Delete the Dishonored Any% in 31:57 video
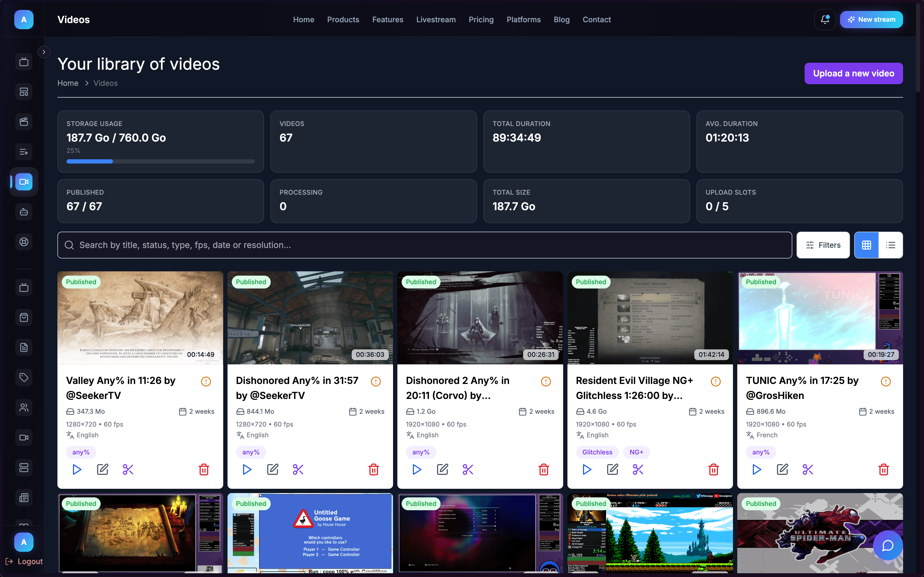 point(374,469)
